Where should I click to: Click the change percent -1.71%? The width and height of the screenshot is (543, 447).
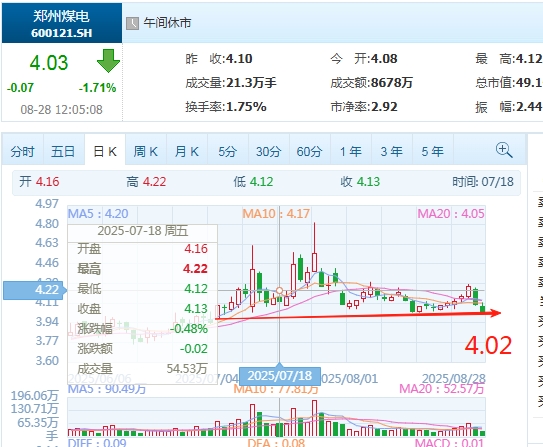point(97,88)
